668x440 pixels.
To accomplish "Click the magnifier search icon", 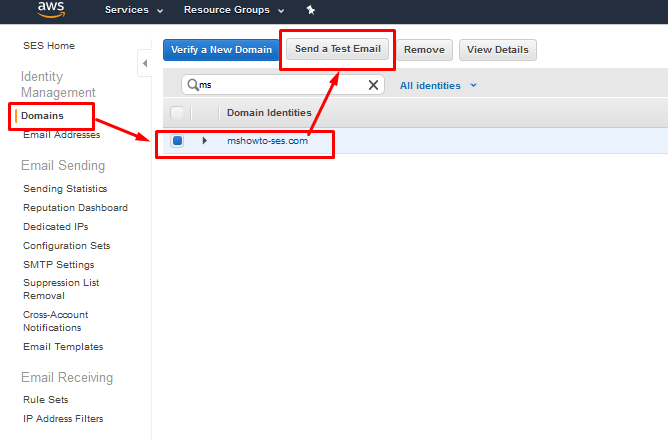I will coord(193,85).
